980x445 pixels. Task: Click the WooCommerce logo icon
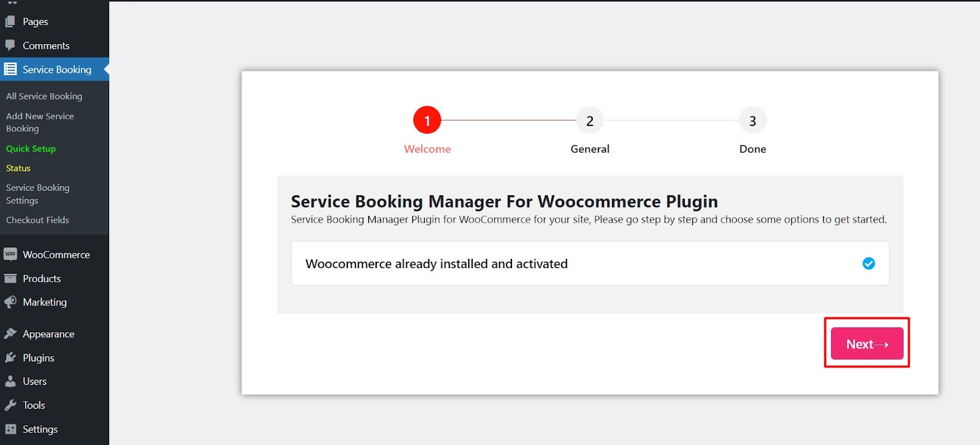[x=10, y=254]
